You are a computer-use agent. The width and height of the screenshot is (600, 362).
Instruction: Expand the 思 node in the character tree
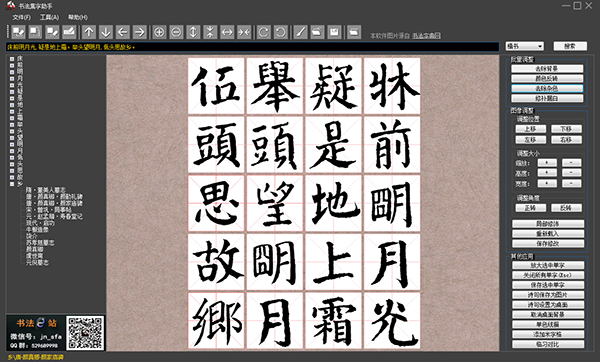[x=12, y=171]
